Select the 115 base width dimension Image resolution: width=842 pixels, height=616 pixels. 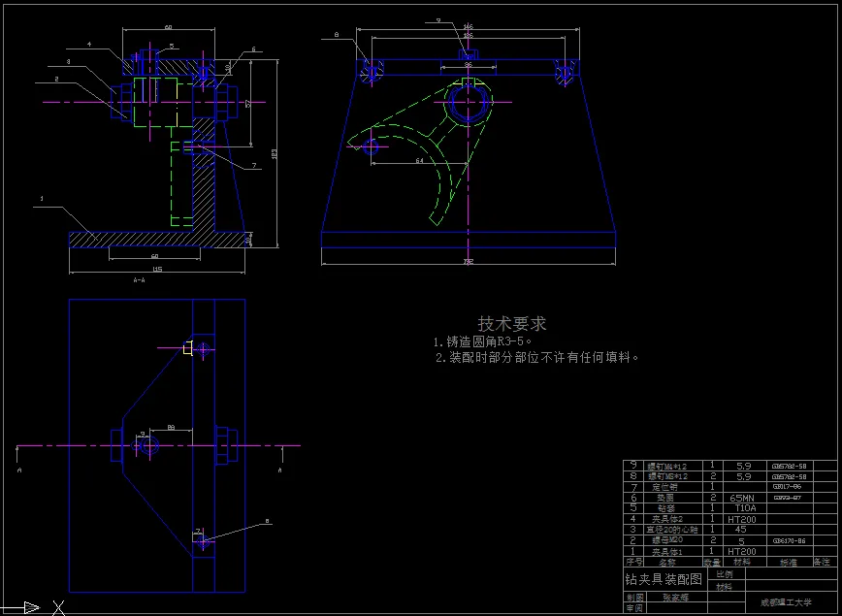click(x=157, y=269)
